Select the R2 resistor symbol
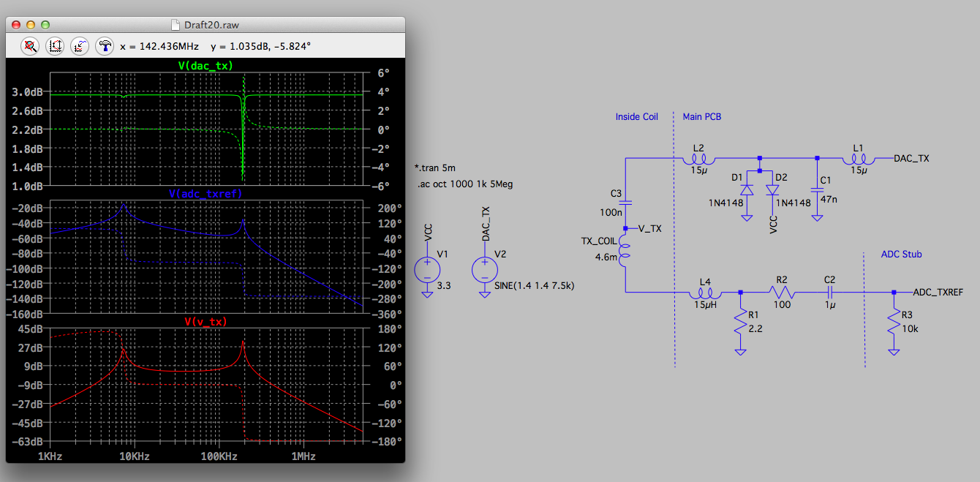Screen dimensions: 980x482 click(x=781, y=292)
